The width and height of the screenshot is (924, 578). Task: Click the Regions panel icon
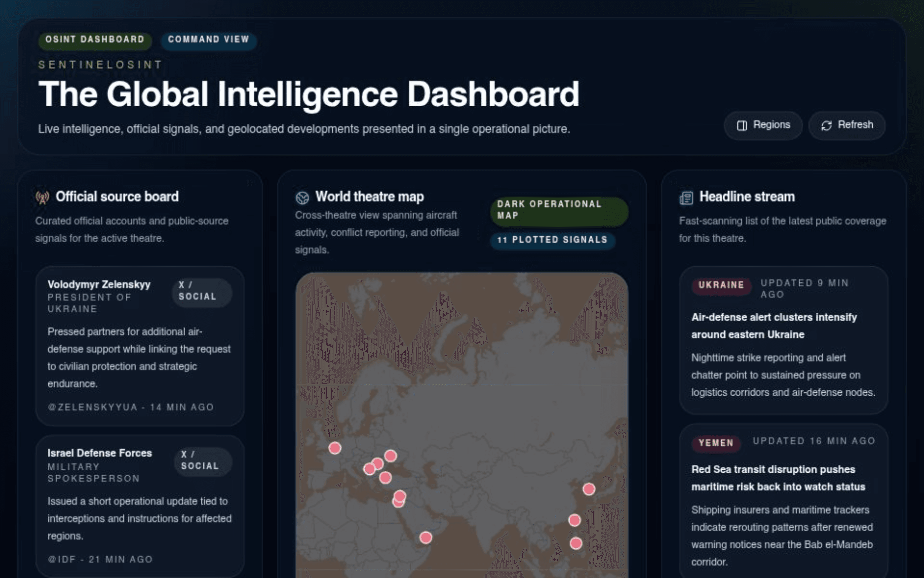click(x=742, y=125)
